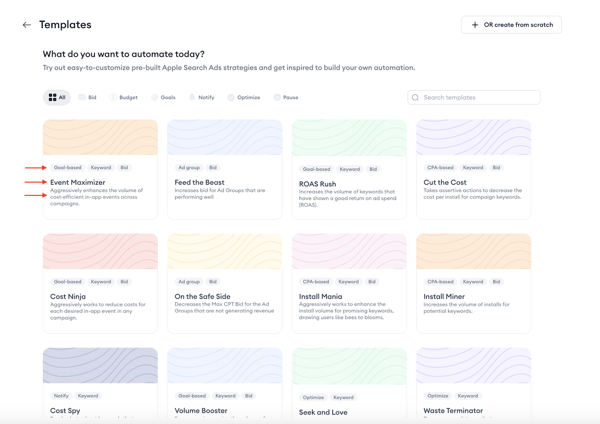Click Bid tag on Volume Booster card

tap(249, 396)
